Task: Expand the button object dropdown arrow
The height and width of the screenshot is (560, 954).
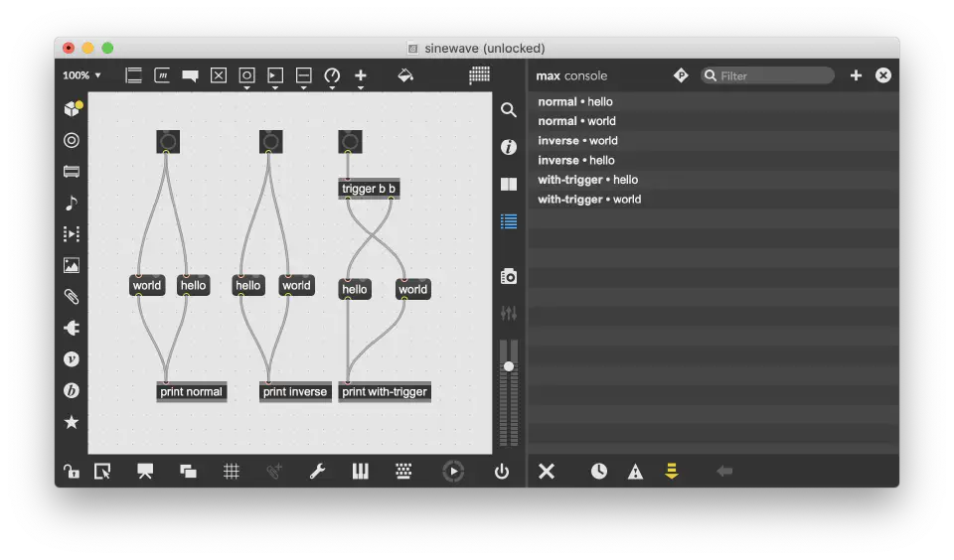Action: coord(246,88)
